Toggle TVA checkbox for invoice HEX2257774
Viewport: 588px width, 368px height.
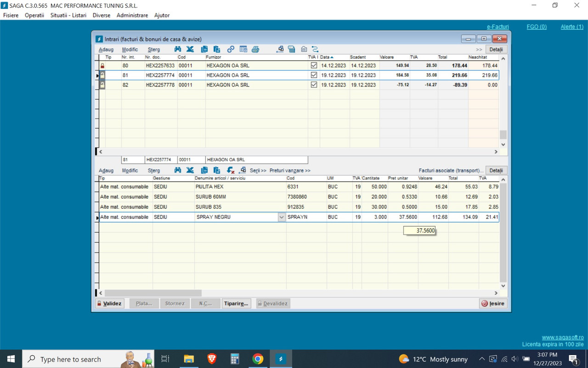click(x=314, y=75)
